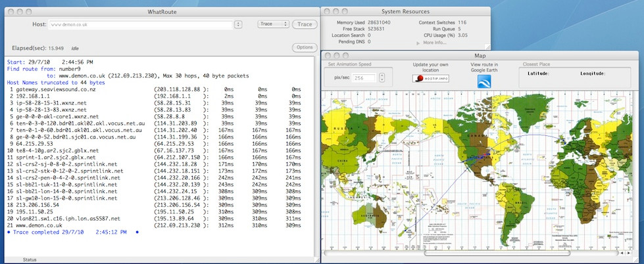Select hop 17 sl-gw10-lon-15-0-0.sprintlink.net
This screenshot has height=264, width=644.
66,198
